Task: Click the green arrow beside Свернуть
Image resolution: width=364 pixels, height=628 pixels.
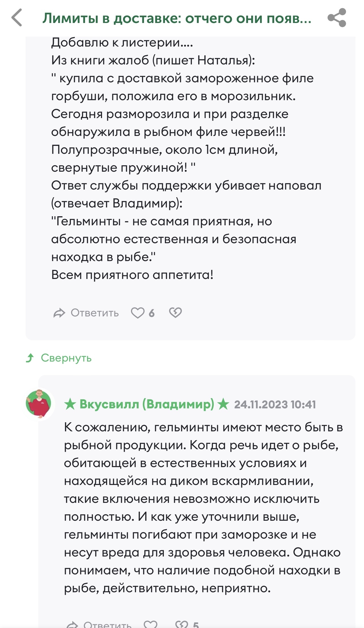Action: point(30,358)
